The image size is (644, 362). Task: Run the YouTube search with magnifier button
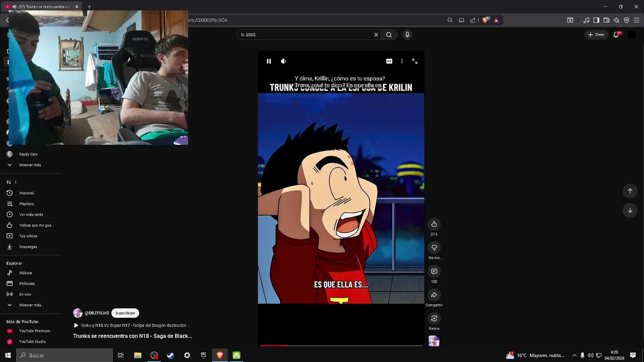(389, 35)
